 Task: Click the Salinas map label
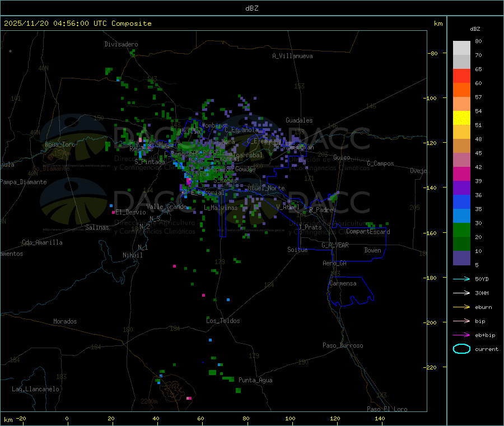(97, 227)
